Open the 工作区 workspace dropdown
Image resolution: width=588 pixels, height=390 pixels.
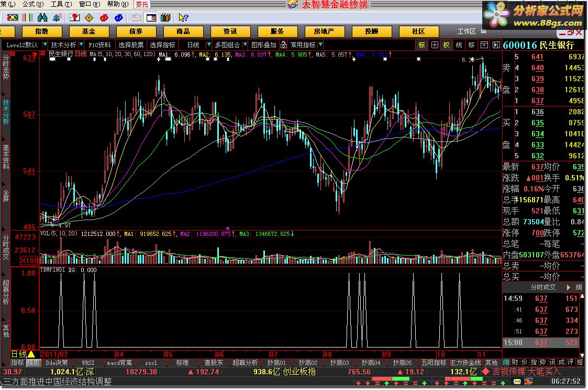483,31
